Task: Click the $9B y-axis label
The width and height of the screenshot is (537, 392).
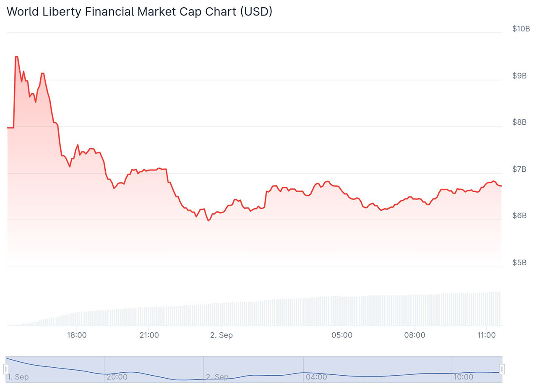Action: click(x=520, y=76)
